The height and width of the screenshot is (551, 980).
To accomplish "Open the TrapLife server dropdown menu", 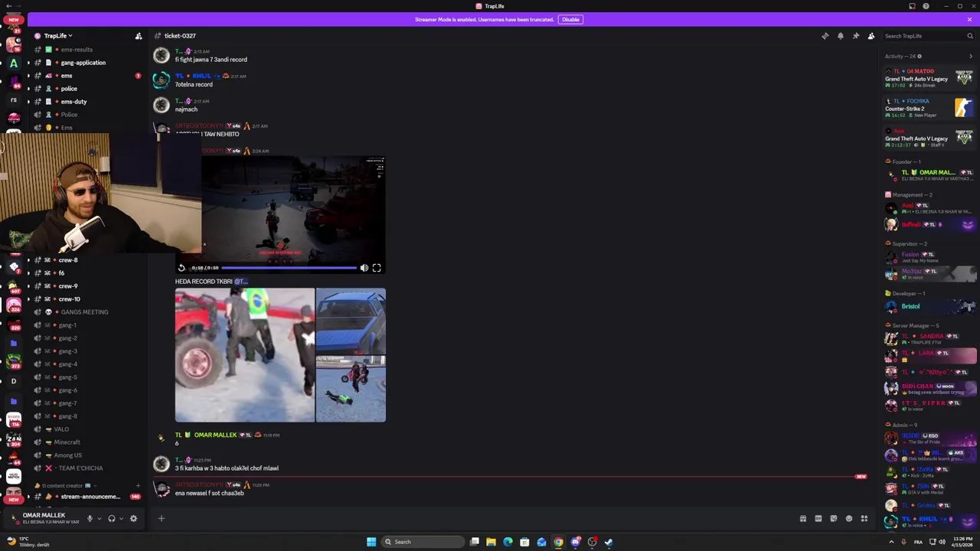I will point(57,36).
